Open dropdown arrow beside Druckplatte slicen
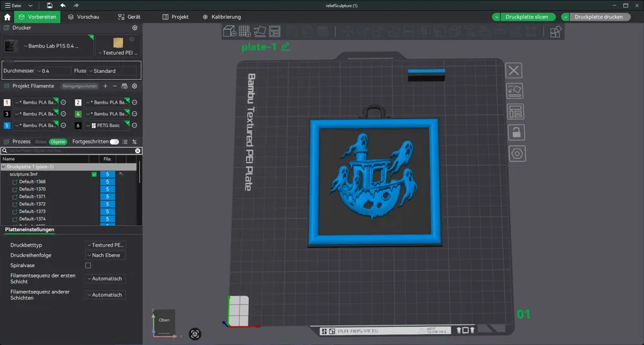This screenshot has height=345, width=644. tap(497, 17)
